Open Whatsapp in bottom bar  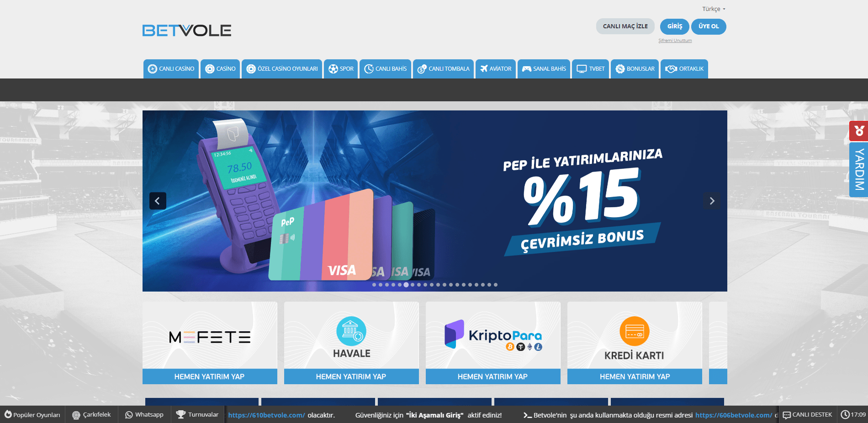(144, 415)
